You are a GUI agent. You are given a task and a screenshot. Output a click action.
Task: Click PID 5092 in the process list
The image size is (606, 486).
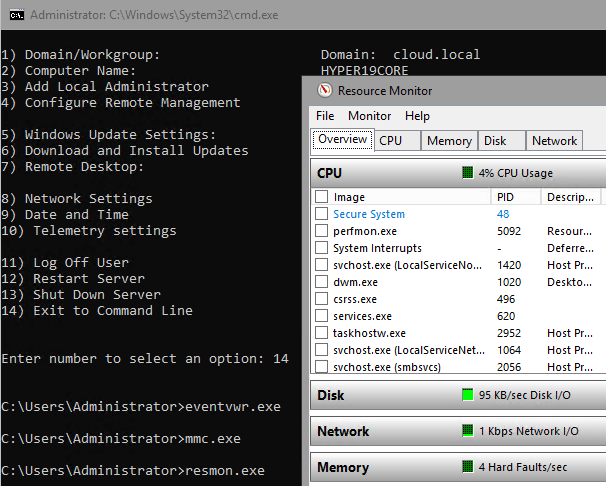[509, 231]
